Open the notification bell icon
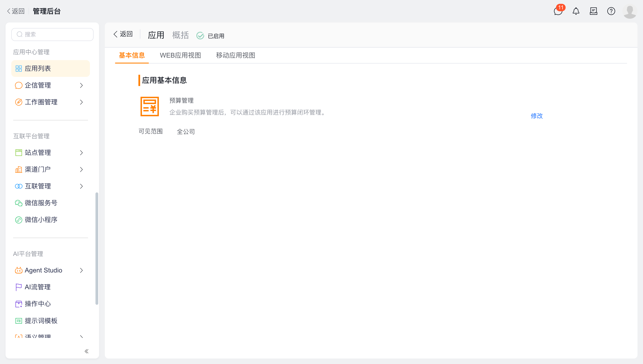Viewport: 643px width, 364px height. [576, 11]
